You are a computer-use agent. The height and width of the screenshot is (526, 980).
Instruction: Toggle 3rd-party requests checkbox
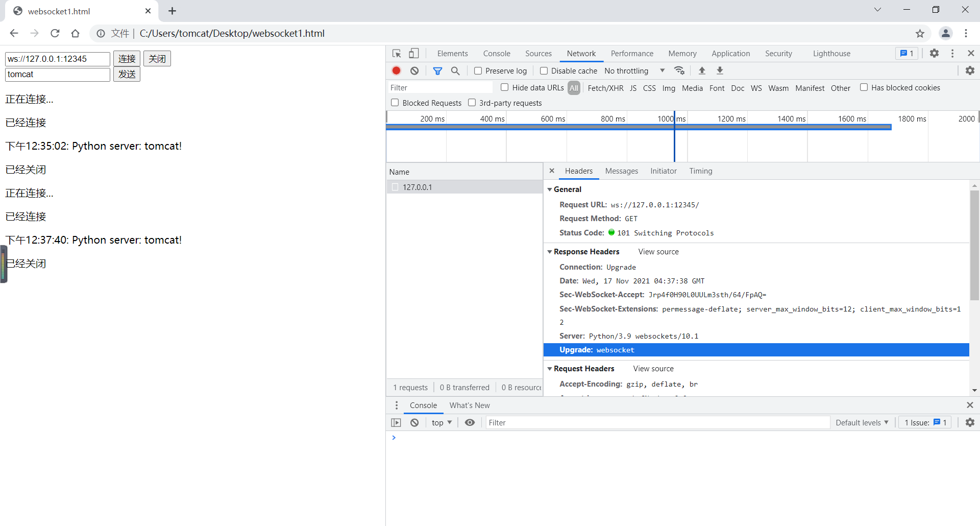[472, 103]
